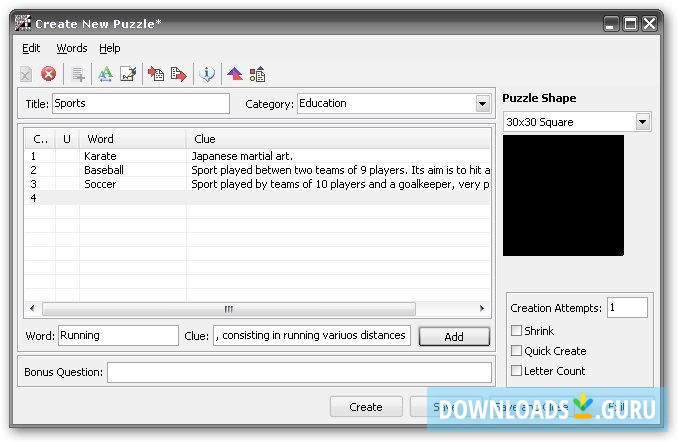This screenshot has width=678, height=442.
Task: Click the Add button
Action: coord(454,336)
